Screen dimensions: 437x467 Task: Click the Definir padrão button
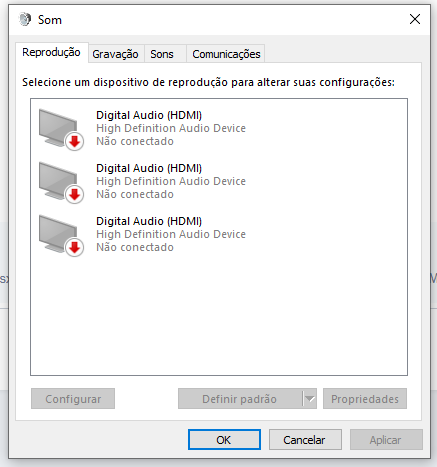(x=240, y=398)
